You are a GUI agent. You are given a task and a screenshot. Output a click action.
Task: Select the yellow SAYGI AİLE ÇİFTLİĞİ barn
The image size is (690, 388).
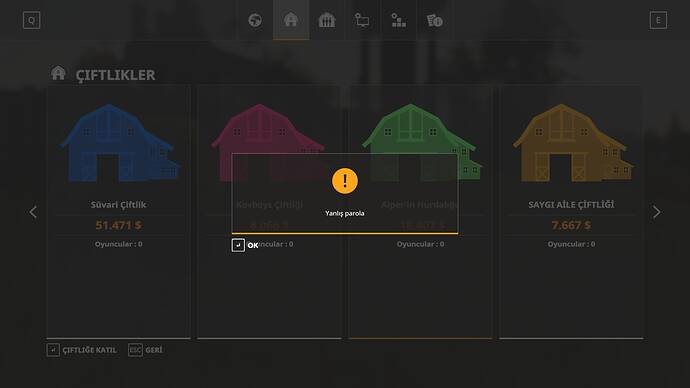(x=572, y=143)
